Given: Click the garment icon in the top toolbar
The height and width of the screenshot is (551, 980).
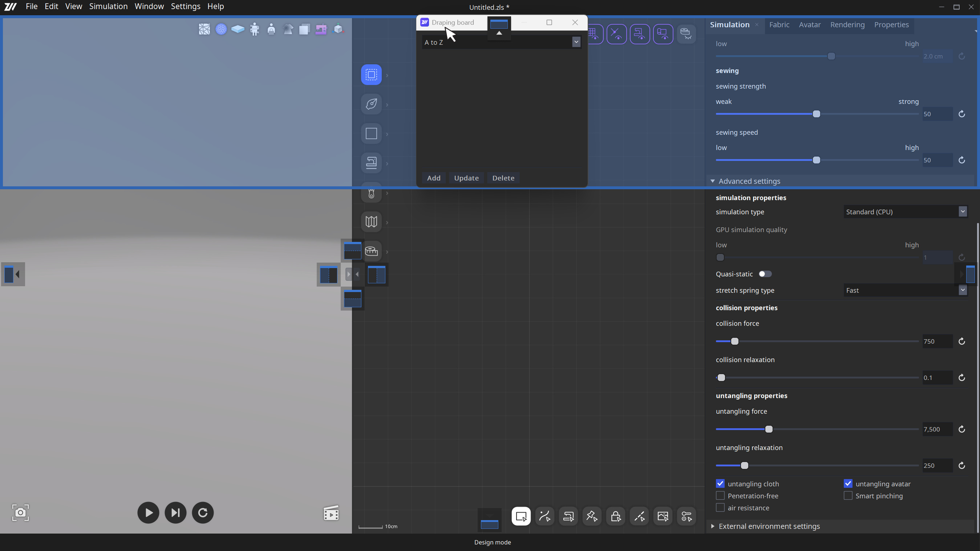Looking at the screenshot, I should [288, 29].
